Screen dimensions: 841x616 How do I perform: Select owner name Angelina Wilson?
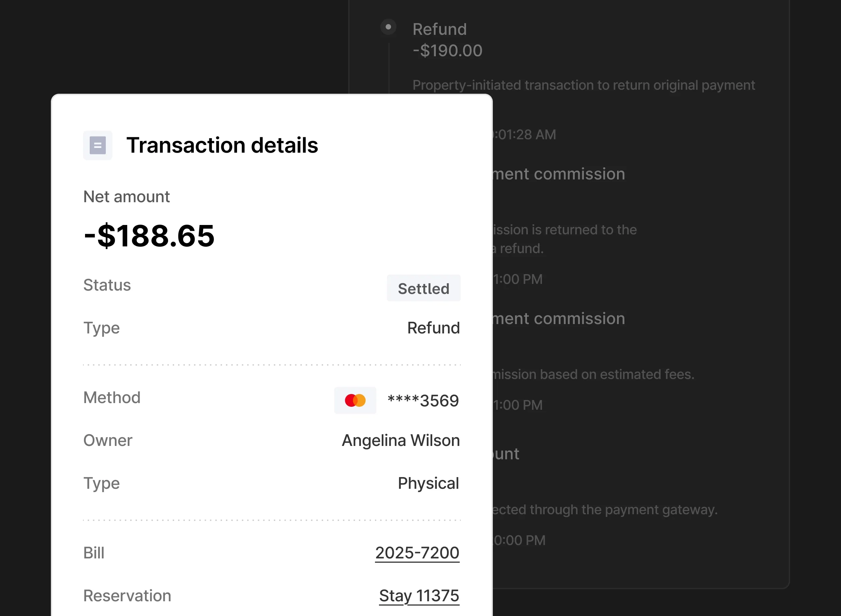(x=400, y=440)
